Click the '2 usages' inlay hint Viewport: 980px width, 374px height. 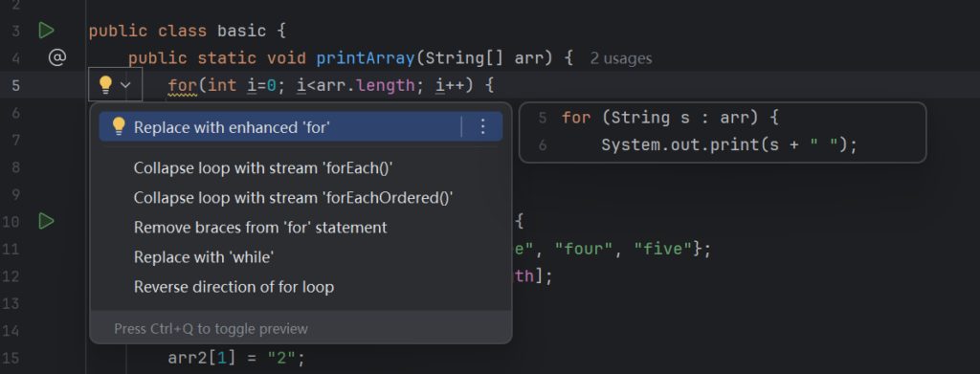[x=621, y=58]
